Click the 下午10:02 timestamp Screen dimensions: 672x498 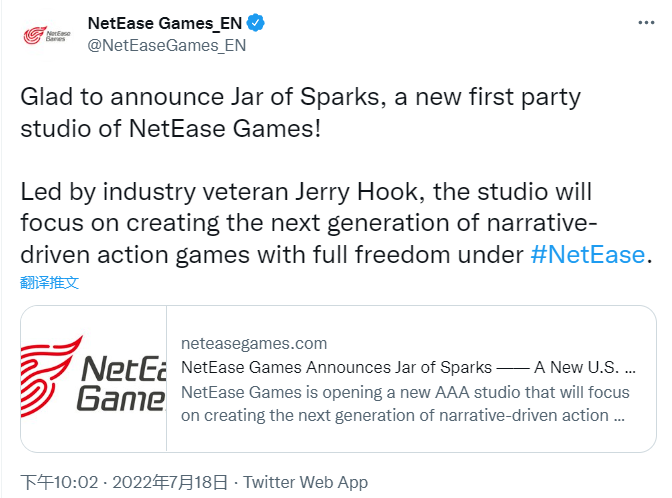[59, 482]
